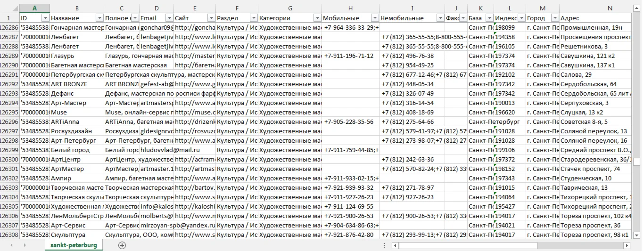
Task: Select the index cell '195427'
Action: [x=510, y=206]
